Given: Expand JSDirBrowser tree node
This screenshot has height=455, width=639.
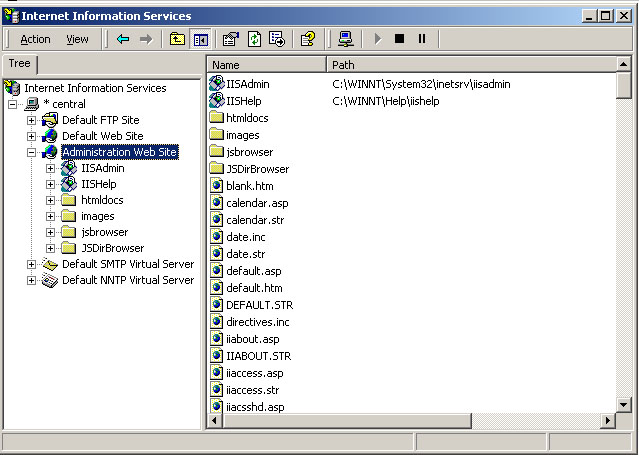Looking at the screenshot, I should [x=50, y=248].
